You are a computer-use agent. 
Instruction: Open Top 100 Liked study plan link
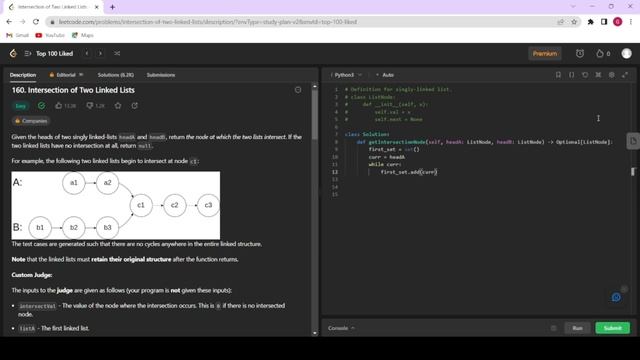[x=54, y=53]
